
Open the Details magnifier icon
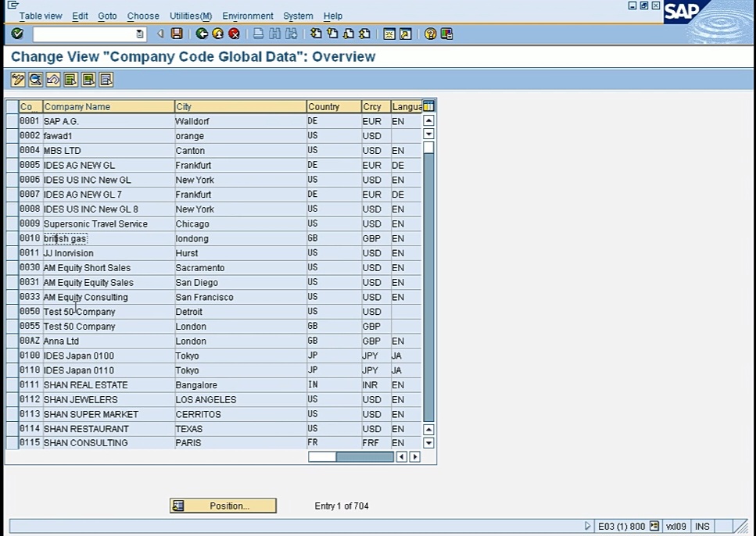tap(36, 80)
